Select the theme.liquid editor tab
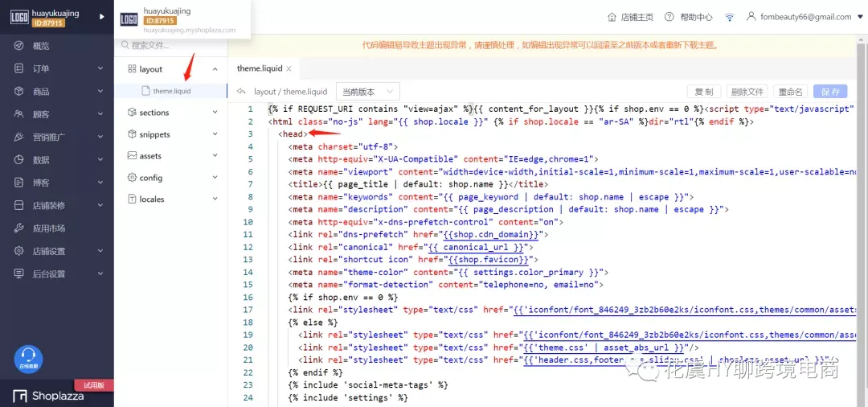The image size is (868, 407). pos(259,68)
